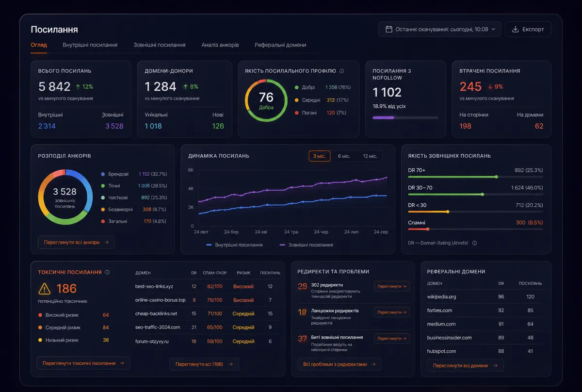The width and height of the screenshot is (582, 392).
Task: Click Переглянути всі анкори button
Action: pos(76,242)
